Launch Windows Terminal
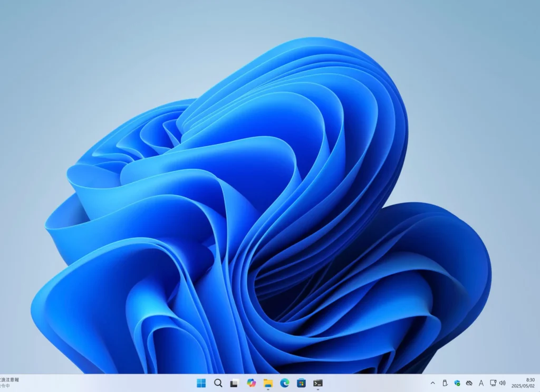 pos(317,384)
